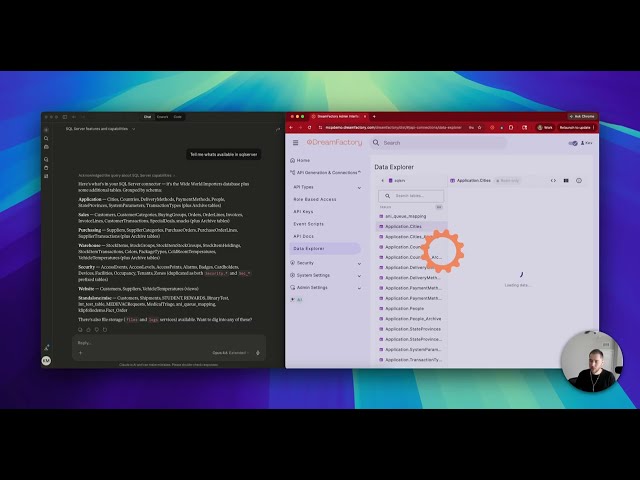This screenshot has height=480, width=640.
Task: Click Chrome back arrow
Action: (x=291, y=127)
